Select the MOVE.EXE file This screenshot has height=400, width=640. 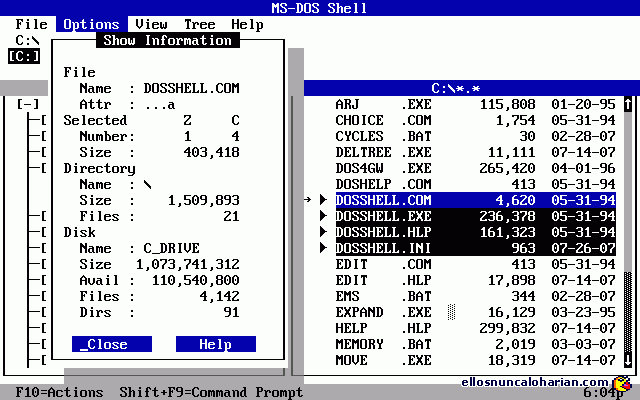click(x=476, y=360)
